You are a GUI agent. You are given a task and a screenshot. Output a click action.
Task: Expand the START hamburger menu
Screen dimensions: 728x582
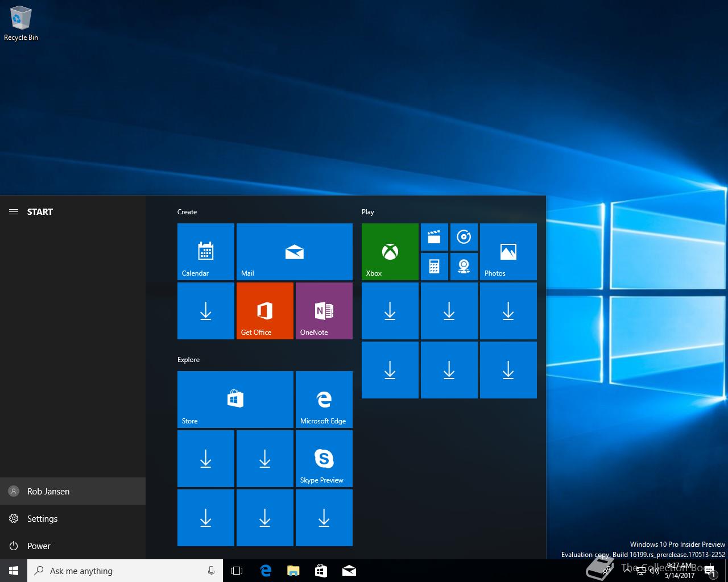click(14, 211)
